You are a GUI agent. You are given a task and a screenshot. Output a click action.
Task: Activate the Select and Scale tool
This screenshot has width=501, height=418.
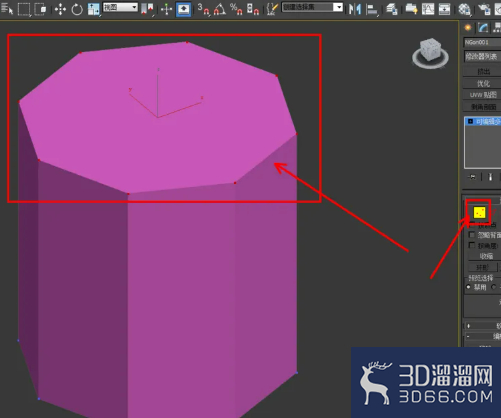94,9
